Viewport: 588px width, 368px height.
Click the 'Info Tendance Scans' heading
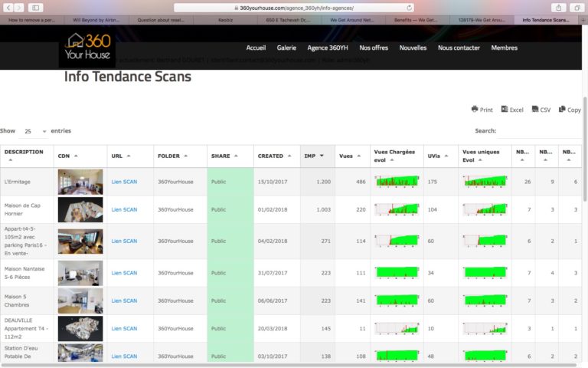(x=128, y=77)
